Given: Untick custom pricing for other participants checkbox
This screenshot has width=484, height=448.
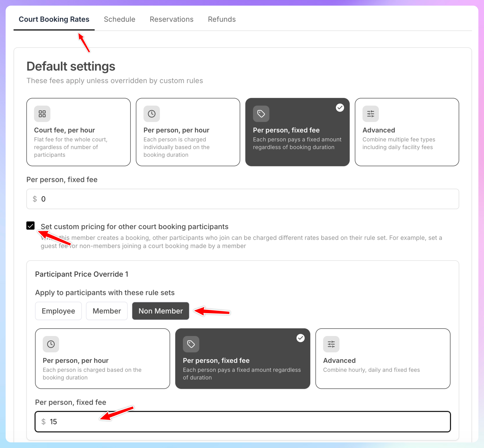Looking at the screenshot, I should (x=31, y=226).
